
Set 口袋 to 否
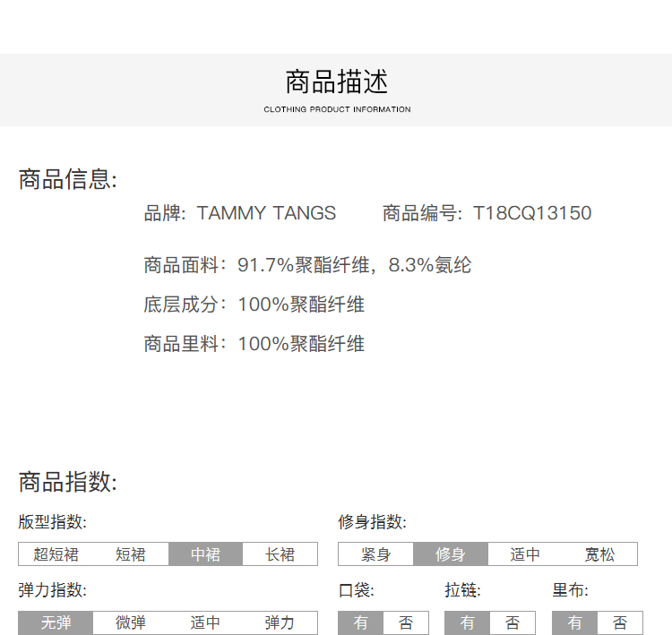(406, 622)
